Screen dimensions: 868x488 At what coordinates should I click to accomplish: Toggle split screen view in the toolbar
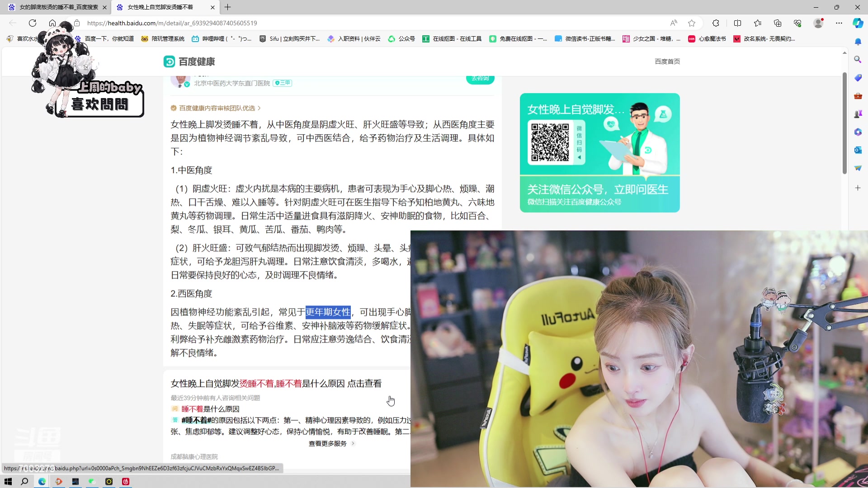[x=738, y=23]
